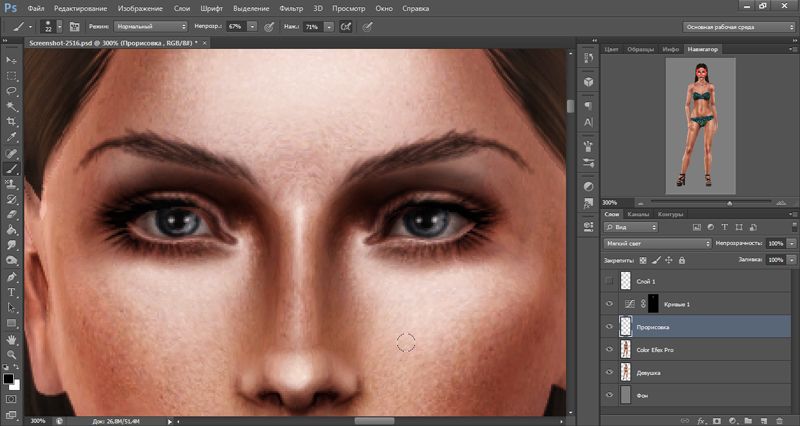The width and height of the screenshot is (800, 426).
Task: Select the Move tool in the toolbox
Action: click(x=11, y=60)
